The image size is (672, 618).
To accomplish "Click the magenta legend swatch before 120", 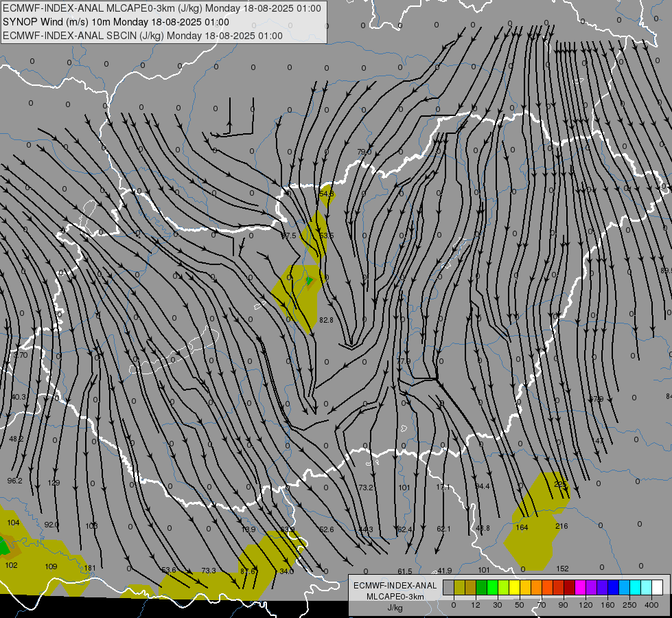I will pos(580,588).
